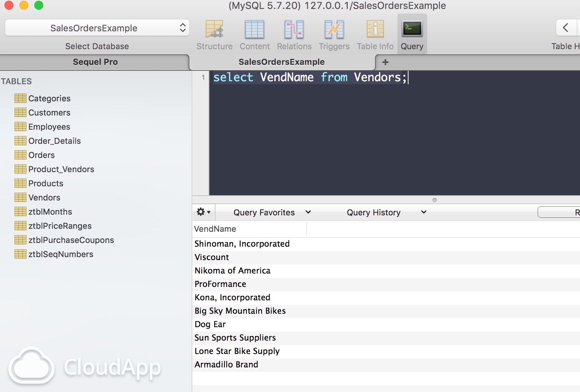
Task: Open the query gear actions menu
Action: [x=204, y=212]
